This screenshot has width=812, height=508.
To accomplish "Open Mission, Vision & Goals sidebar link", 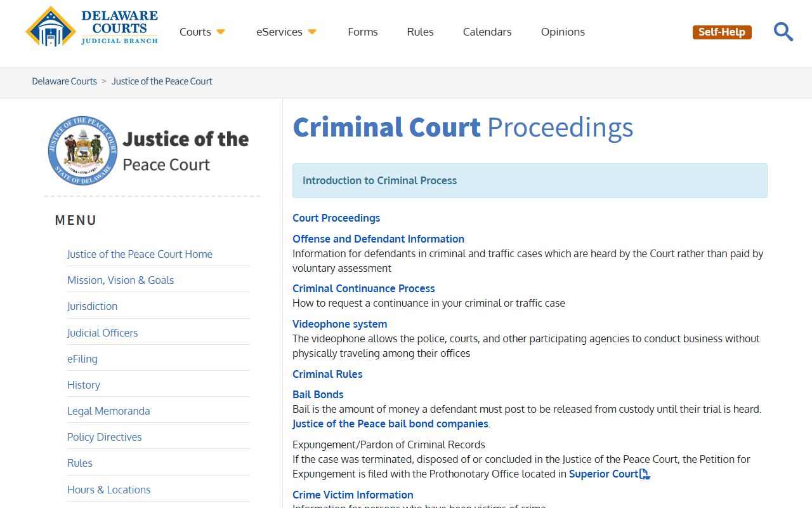I will [x=121, y=280].
